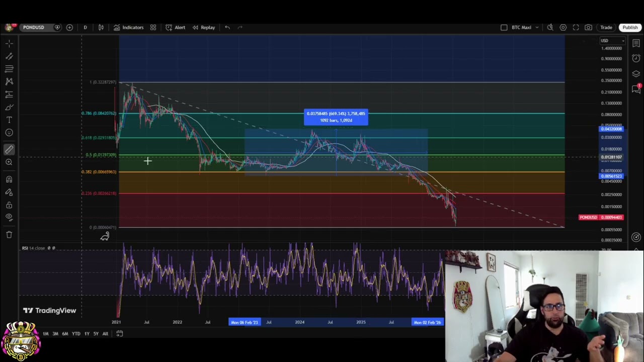Activate the zoom in tool
The width and height of the screenshot is (644, 362).
click(x=9, y=162)
